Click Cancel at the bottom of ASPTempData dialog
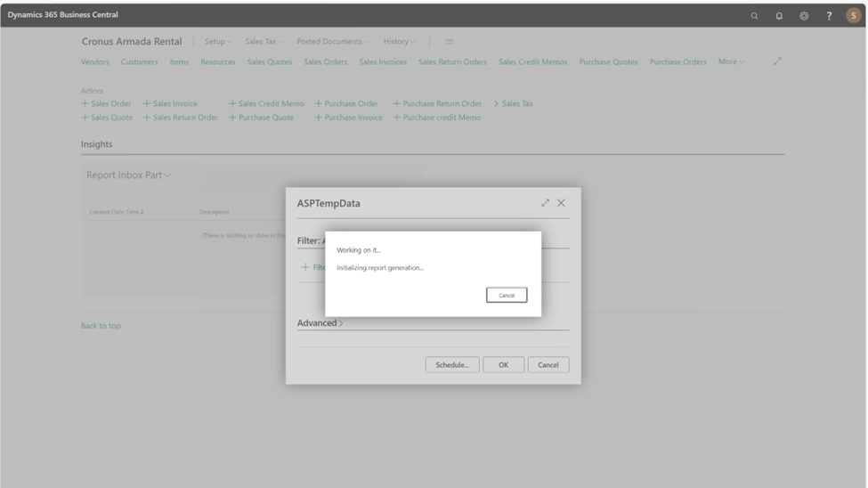 (x=548, y=365)
